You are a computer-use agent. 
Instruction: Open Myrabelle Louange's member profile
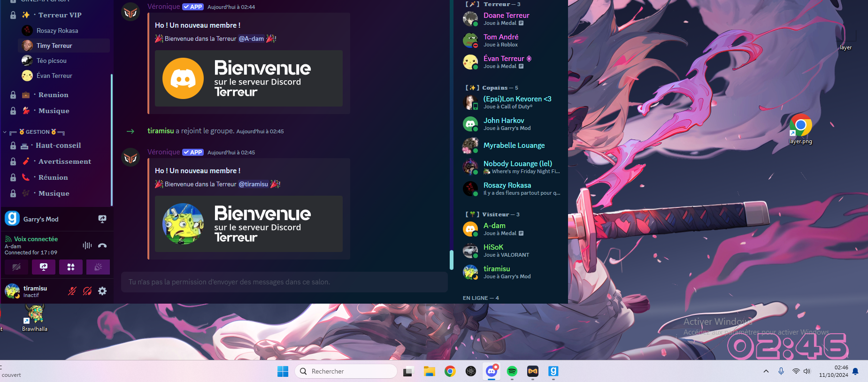point(513,145)
